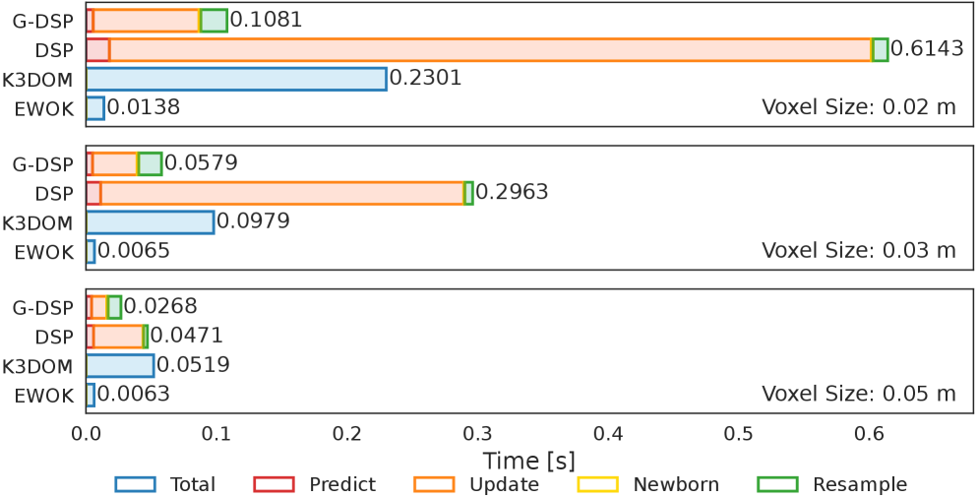Click the EWOK bar in the 0.02 m panel

tap(95, 108)
